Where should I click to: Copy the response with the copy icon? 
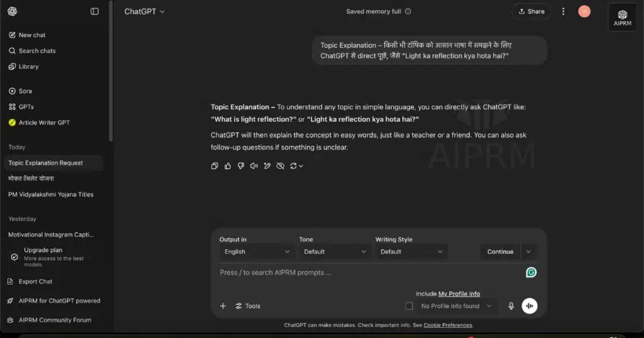214,166
